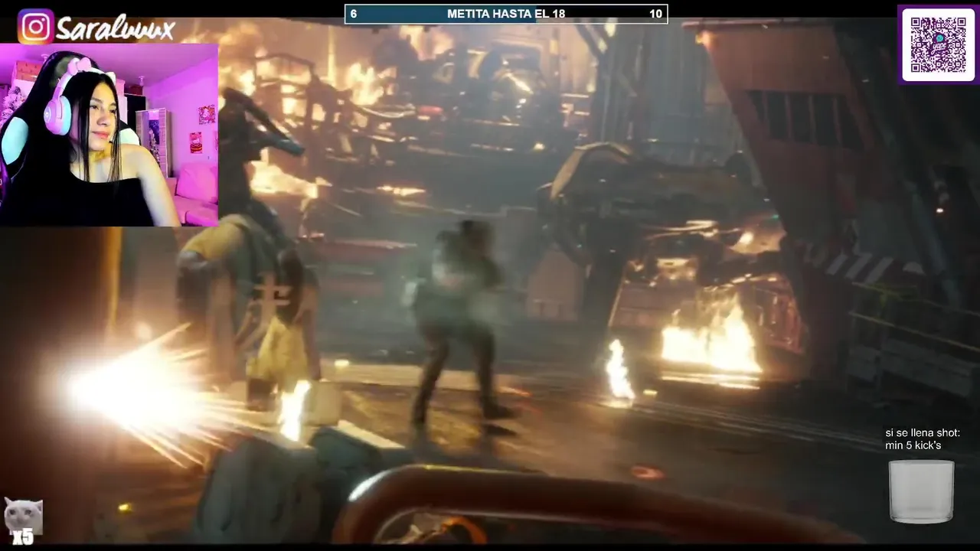This screenshot has width=980, height=551.
Task: Click the goal current value '6'
Action: tap(354, 14)
